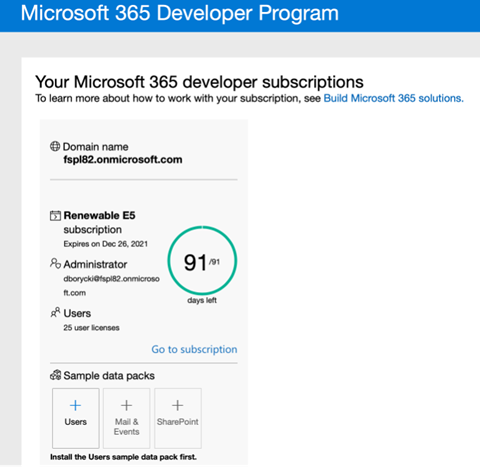This screenshot has width=480, height=467.
Task: Click the 91 days left progress ring
Action: [202, 261]
